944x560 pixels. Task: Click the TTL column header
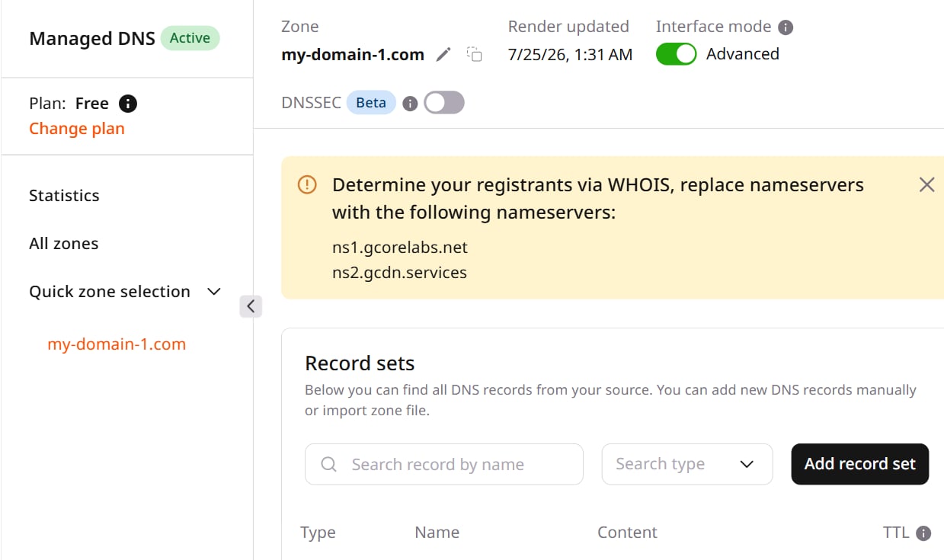pos(896,533)
